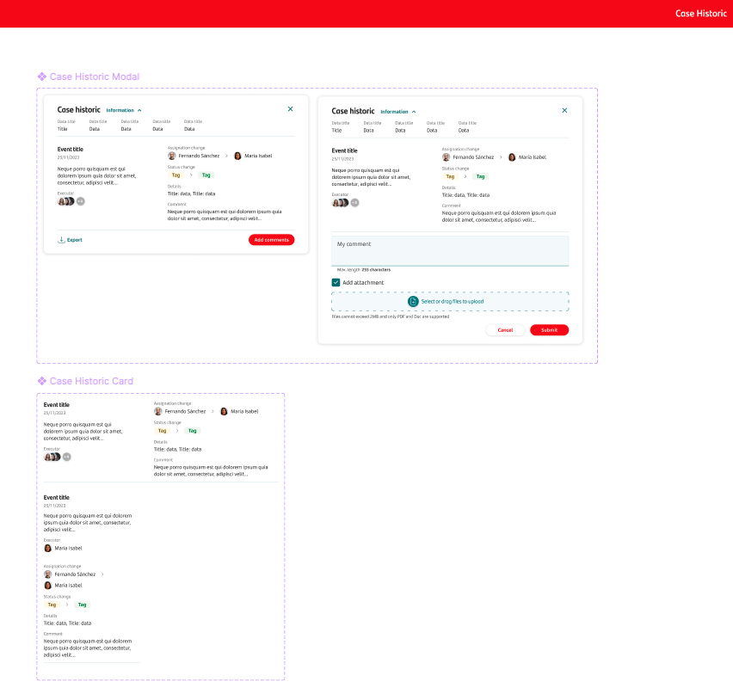The height and width of the screenshot is (700, 733).
Task: Click the yellow Tag in the left modal
Action: [x=176, y=175]
